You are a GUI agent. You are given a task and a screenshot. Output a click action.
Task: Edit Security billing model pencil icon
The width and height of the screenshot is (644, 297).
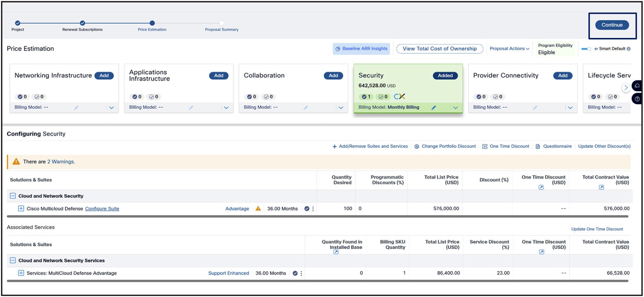tap(434, 108)
